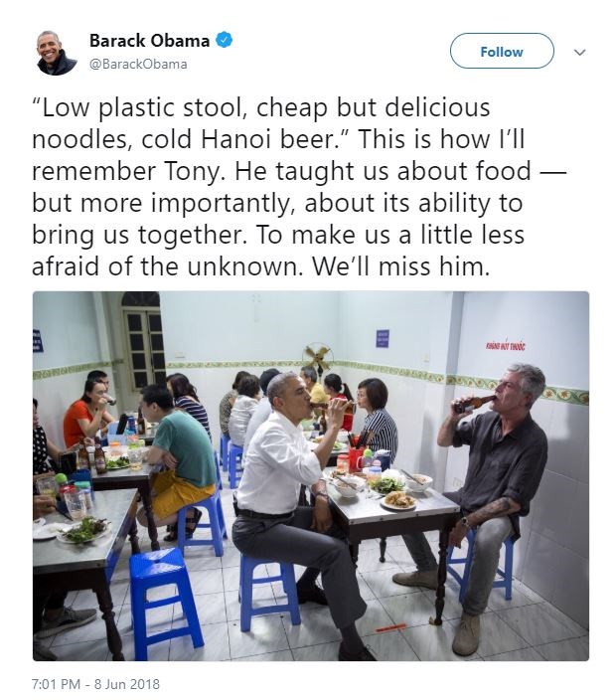Click the shuttered window in the photo
The height and width of the screenshot is (700, 616).
coord(143,343)
